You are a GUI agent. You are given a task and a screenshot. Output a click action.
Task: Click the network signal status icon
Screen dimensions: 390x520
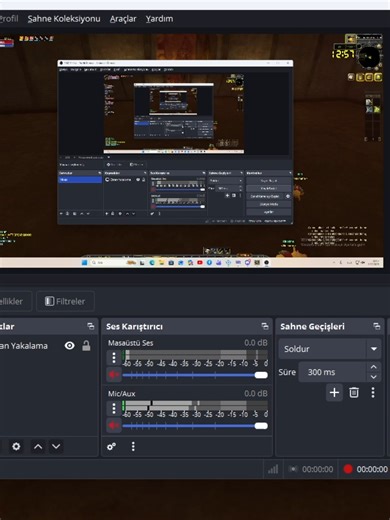click(273, 469)
